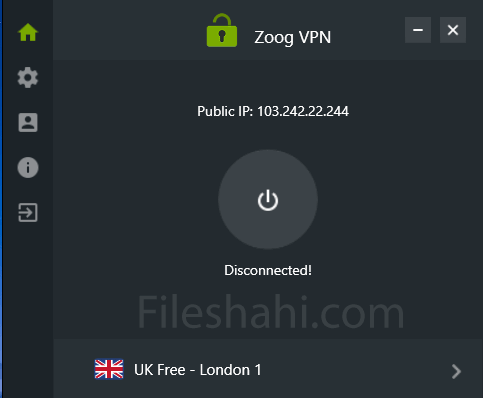Click the Fileshahi.com watermark text
Viewport: 483px width, 398px height.
tap(271, 312)
